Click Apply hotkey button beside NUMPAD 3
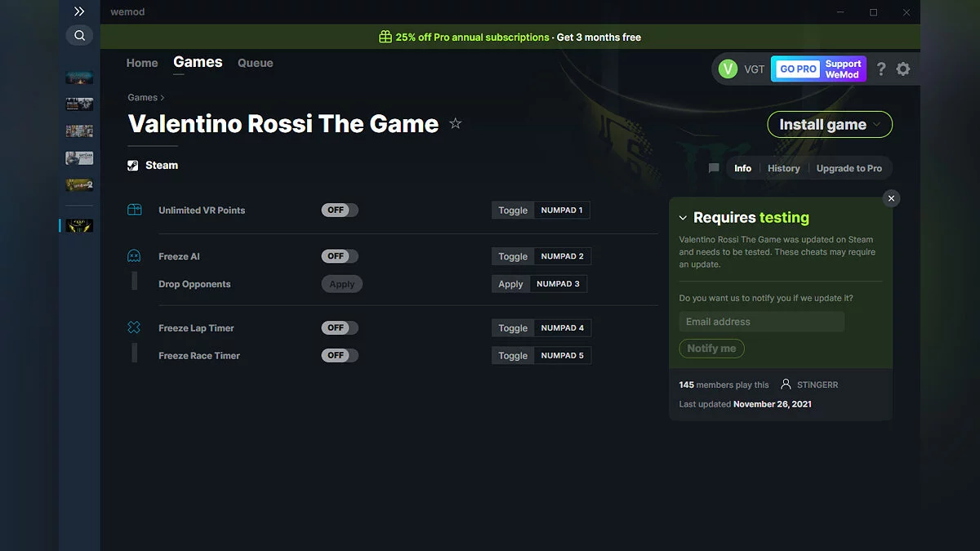 510,284
